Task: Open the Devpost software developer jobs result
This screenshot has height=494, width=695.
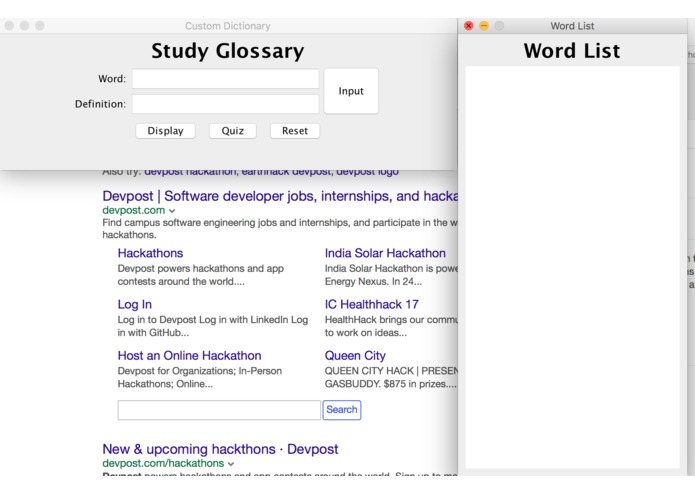Action: 280,196
